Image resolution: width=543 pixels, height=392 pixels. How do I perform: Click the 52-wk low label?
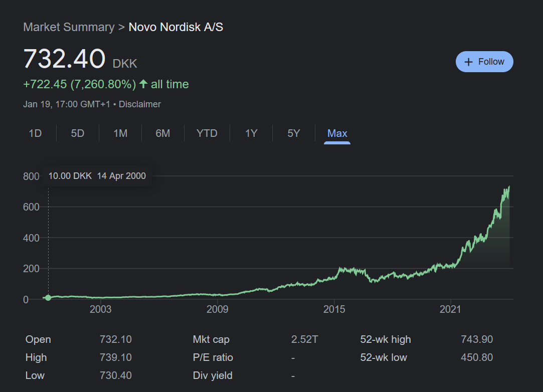(x=384, y=357)
